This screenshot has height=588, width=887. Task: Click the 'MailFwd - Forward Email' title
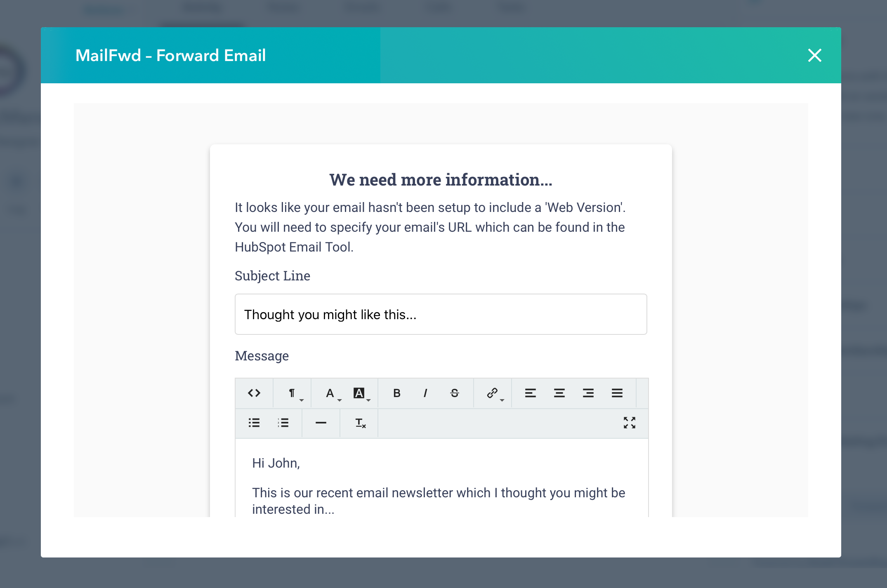point(171,55)
